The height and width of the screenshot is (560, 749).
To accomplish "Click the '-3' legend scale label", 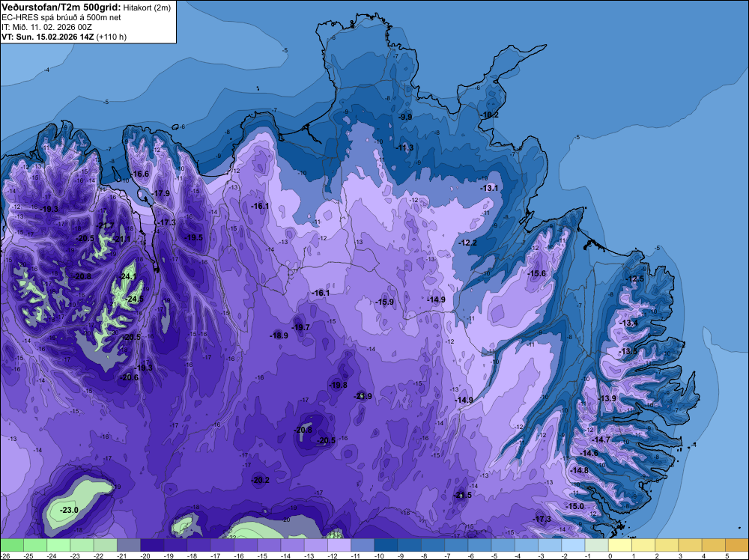I will 540,556.
